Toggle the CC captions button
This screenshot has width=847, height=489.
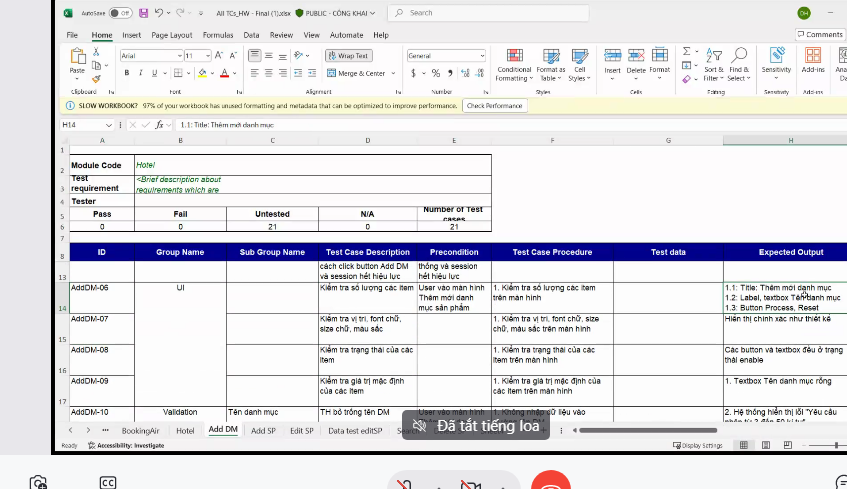[x=108, y=482]
